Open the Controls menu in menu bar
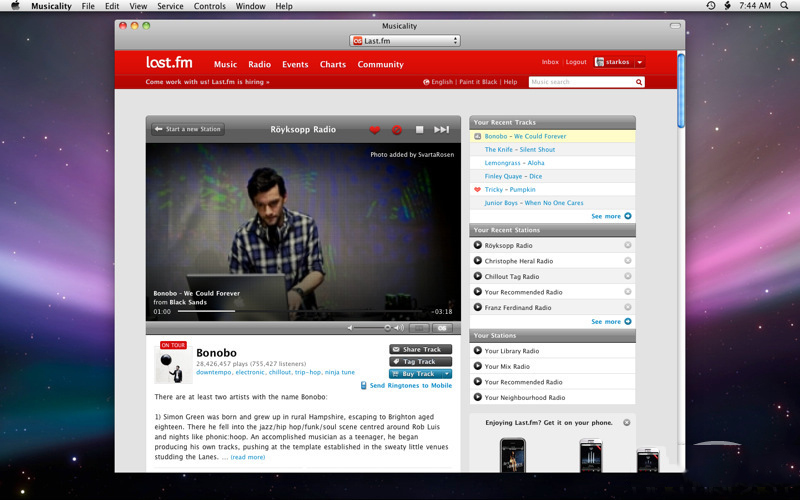Image resolution: width=800 pixels, height=500 pixels. pyautogui.click(x=209, y=6)
